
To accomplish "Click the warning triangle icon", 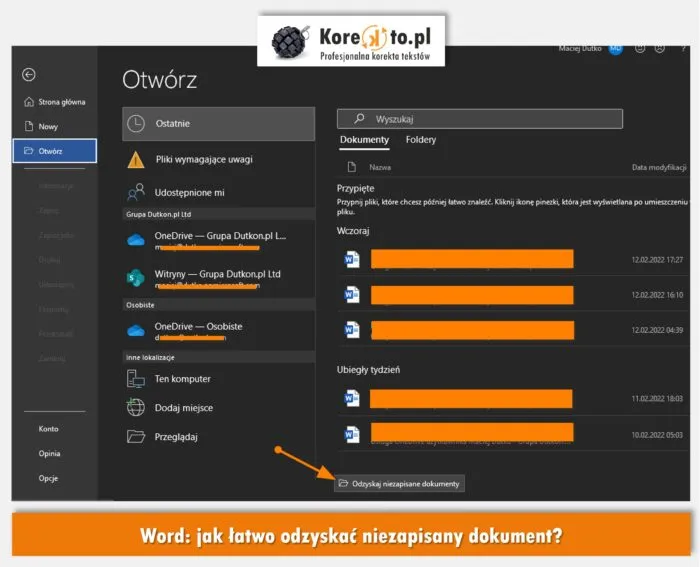I will tap(136, 160).
